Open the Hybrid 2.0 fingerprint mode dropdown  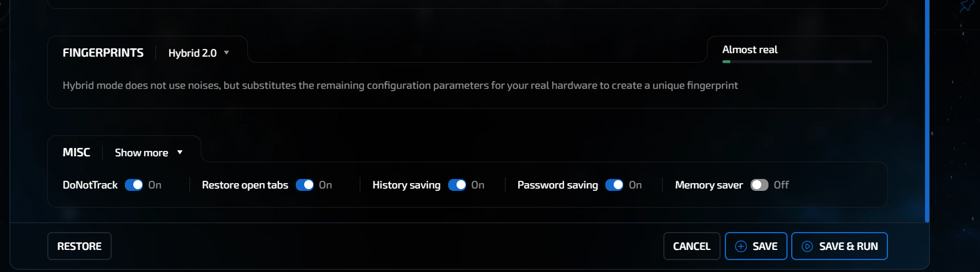click(x=192, y=53)
